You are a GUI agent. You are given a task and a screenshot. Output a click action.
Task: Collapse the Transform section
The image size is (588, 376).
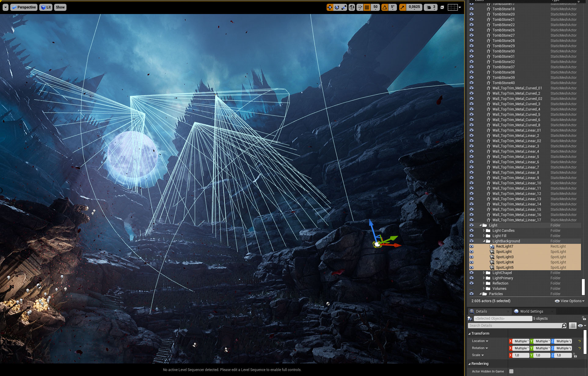[x=470, y=333]
